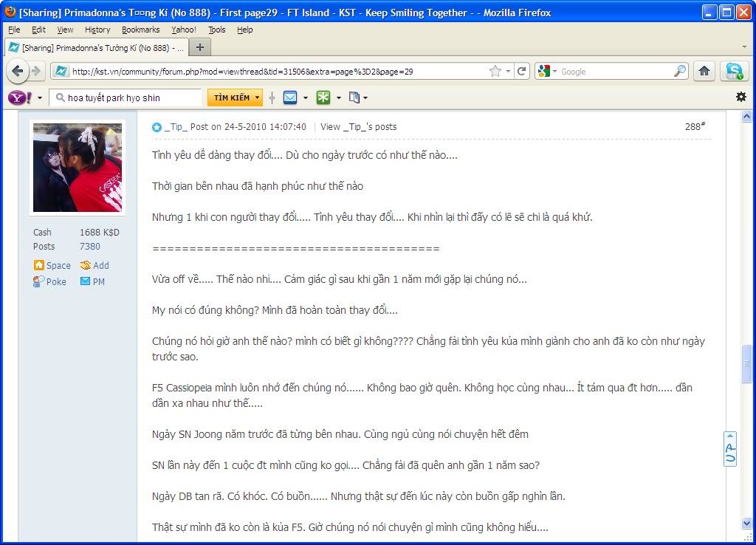Bookmark this page with the star icon

point(495,72)
